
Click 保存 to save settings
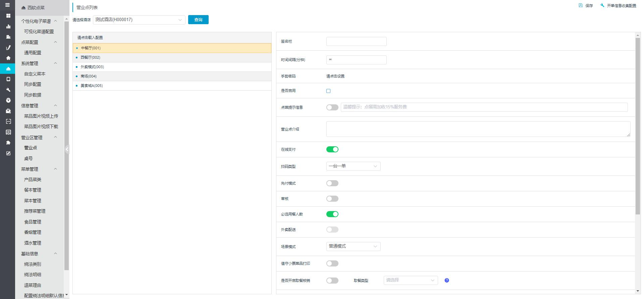(x=586, y=6)
